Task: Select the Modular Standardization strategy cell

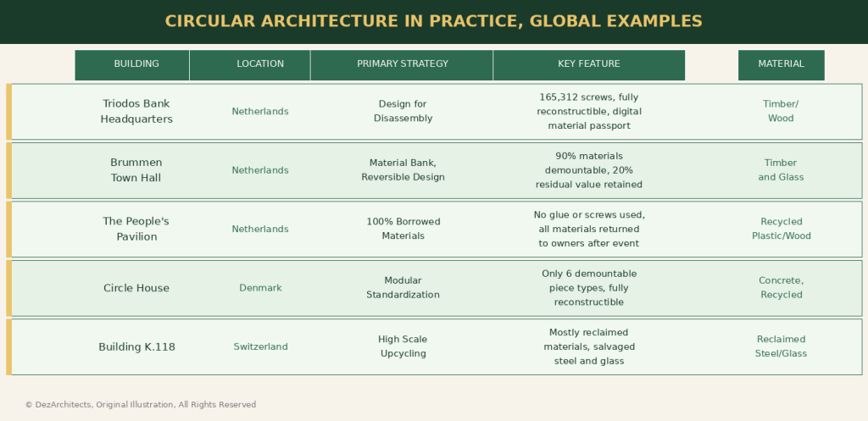Action: [403, 288]
